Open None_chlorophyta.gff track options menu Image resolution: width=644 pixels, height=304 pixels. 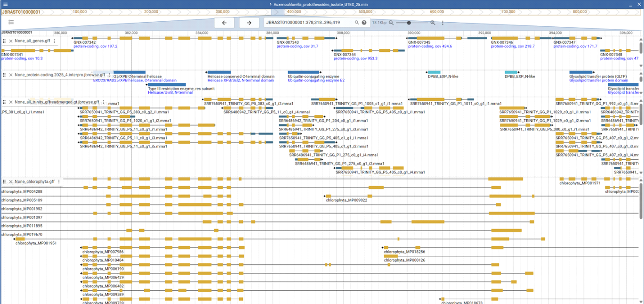59,182
